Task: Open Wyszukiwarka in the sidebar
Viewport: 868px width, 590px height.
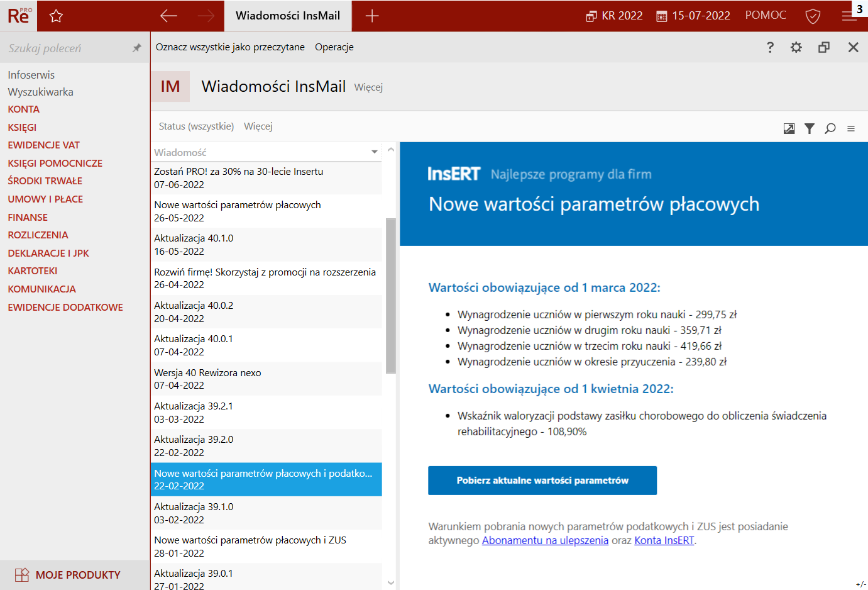Action: 41,92
